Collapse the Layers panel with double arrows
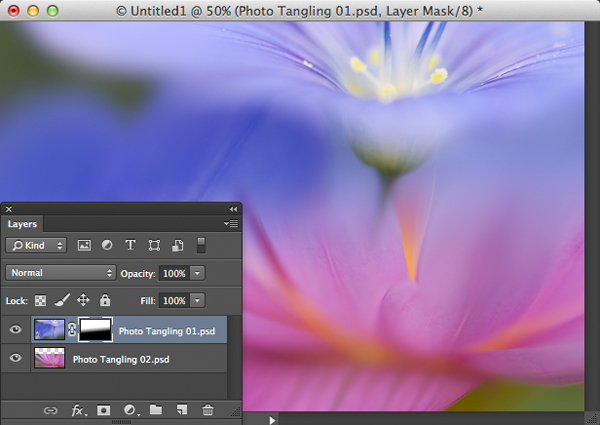The width and height of the screenshot is (600, 425). point(233,209)
